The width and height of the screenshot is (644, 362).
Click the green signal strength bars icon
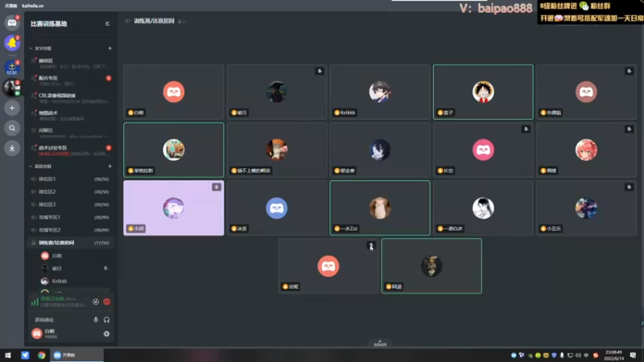point(35,302)
